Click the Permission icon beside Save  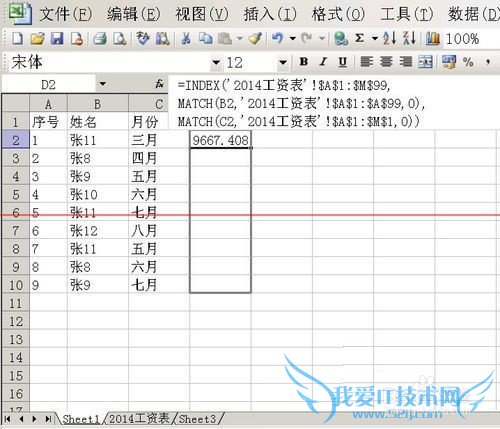coord(77,39)
